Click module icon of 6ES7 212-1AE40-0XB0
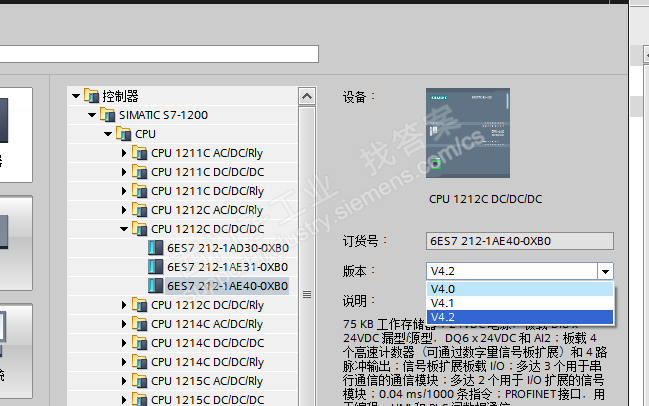The image size is (649, 406). tap(156, 286)
